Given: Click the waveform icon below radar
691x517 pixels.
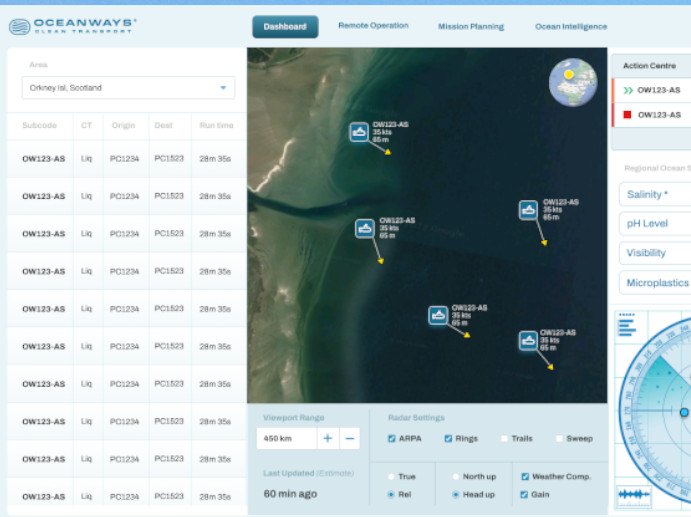Looking at the screenshot, I should 634,495.
